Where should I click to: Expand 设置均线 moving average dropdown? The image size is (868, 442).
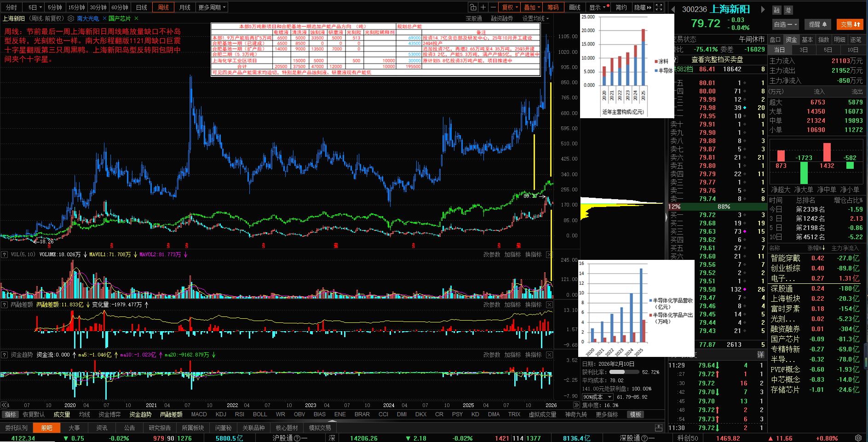coord(535,18)
